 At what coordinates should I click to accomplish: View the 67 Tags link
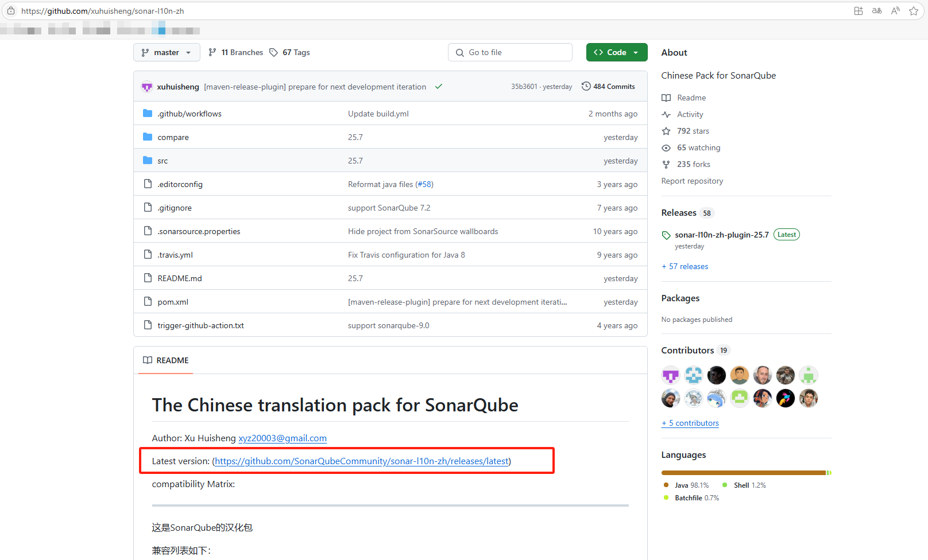(x=290, y=52)
